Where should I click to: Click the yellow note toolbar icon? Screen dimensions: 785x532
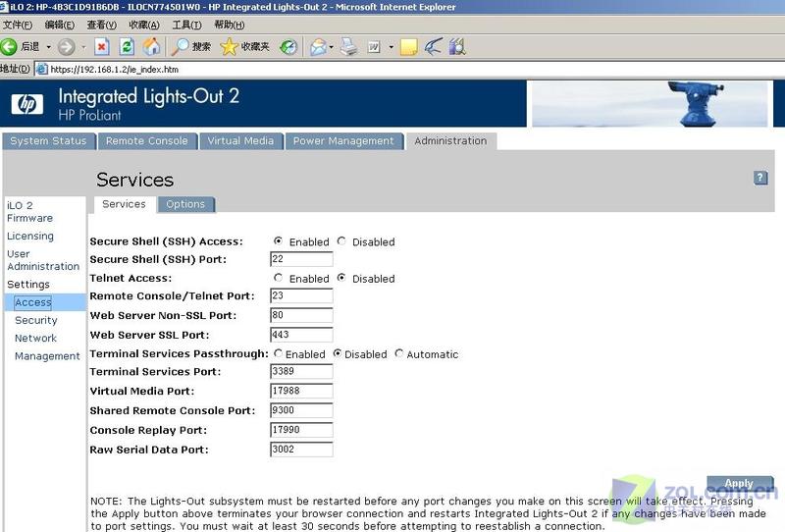coord(408,47)
